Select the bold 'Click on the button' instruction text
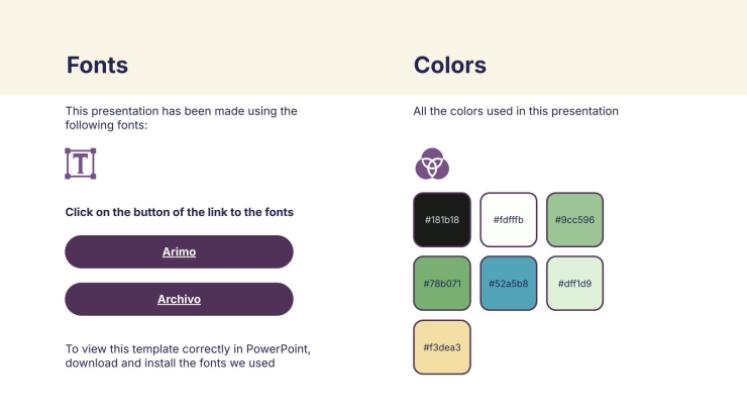 click(179, 212)
